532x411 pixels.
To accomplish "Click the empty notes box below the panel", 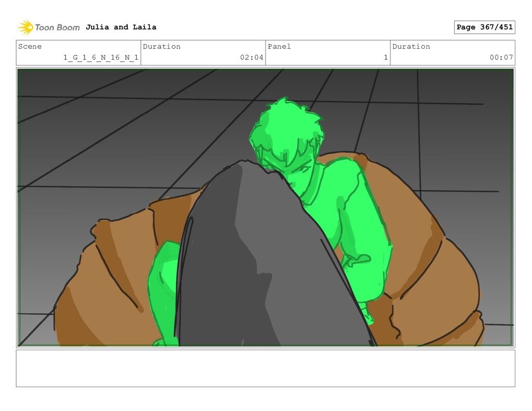I will (265, 368).
